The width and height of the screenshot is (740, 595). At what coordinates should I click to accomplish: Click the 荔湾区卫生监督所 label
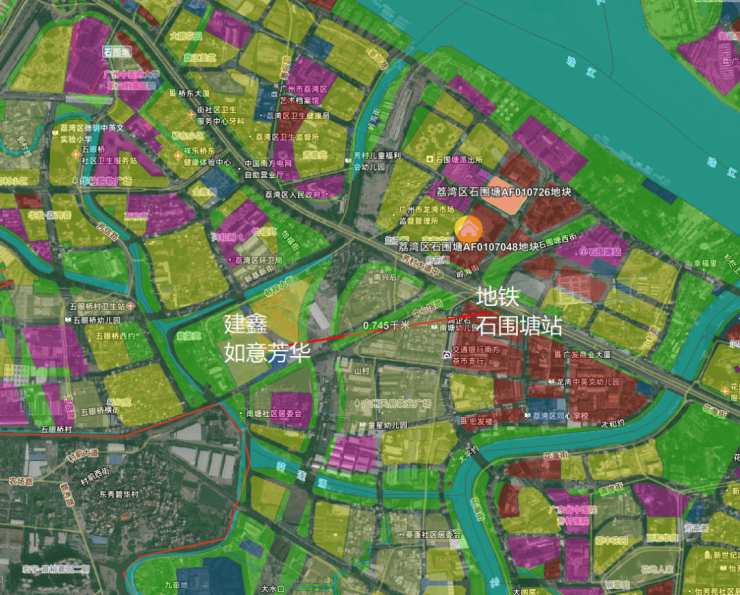click(287, 137)
